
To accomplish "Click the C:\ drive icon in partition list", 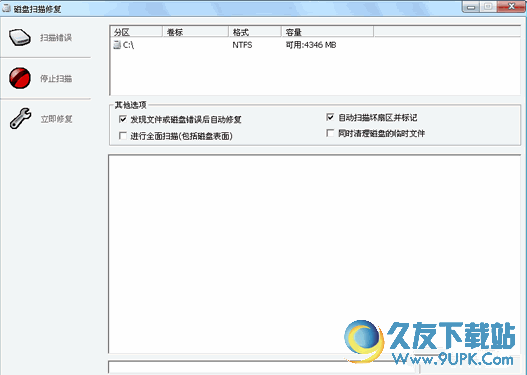I will click(x=117, y=45).
